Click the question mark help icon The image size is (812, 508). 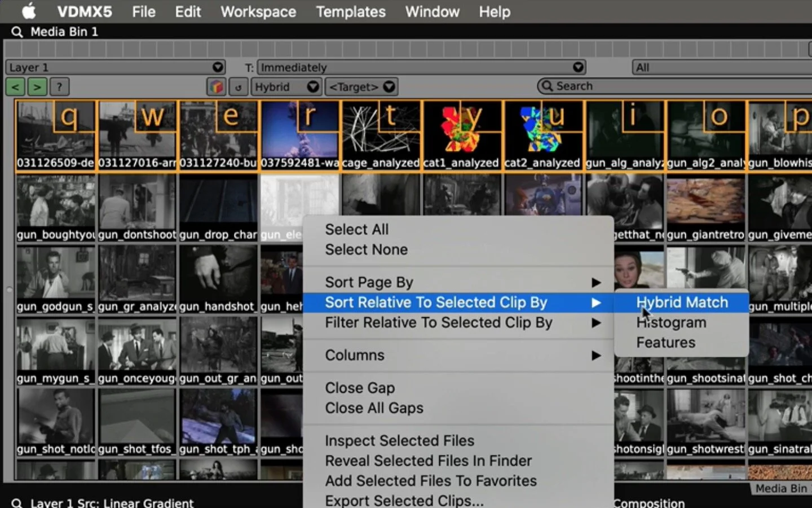[x=59, y=86]
